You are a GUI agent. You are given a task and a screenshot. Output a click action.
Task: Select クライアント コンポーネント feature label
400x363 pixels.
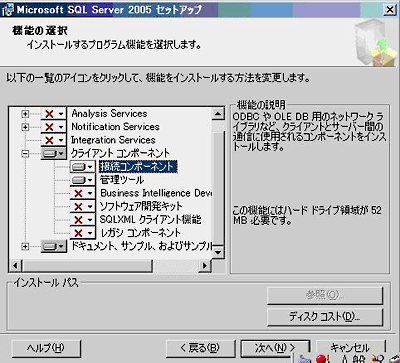pyautogui.click(x=120, y=153)
